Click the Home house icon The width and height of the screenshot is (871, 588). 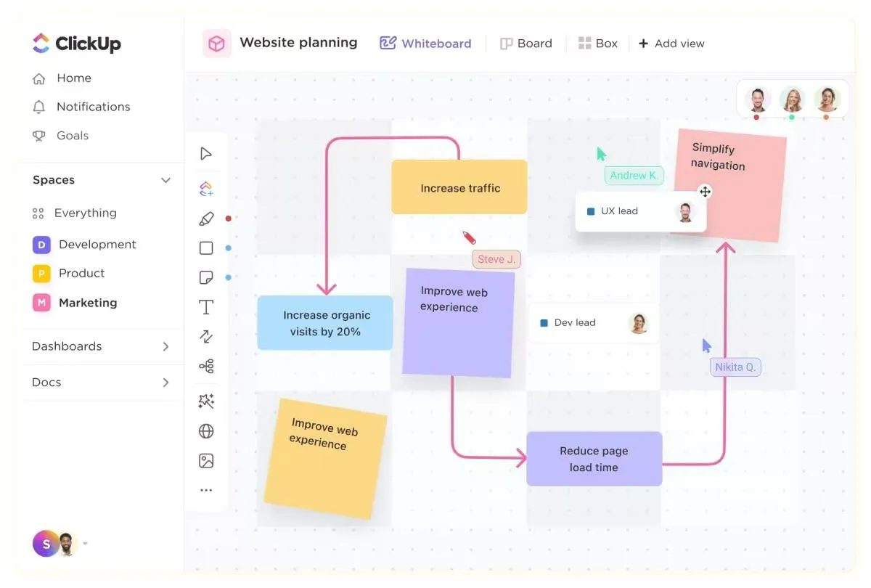point(39,78)
